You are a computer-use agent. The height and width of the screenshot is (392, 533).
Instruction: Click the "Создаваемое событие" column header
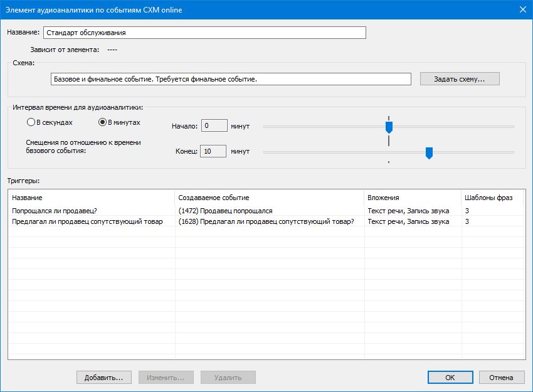(x=270, y=198)
